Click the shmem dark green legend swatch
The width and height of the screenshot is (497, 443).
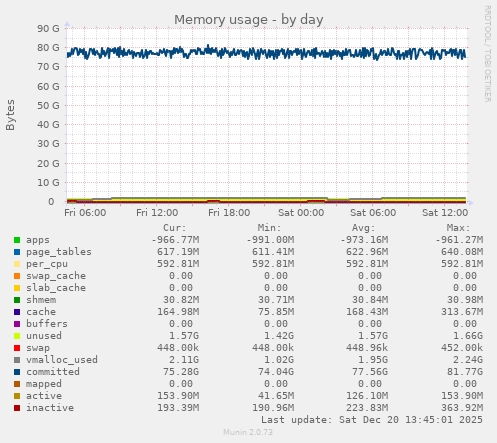pyautogui.click(x=17, y=300)
